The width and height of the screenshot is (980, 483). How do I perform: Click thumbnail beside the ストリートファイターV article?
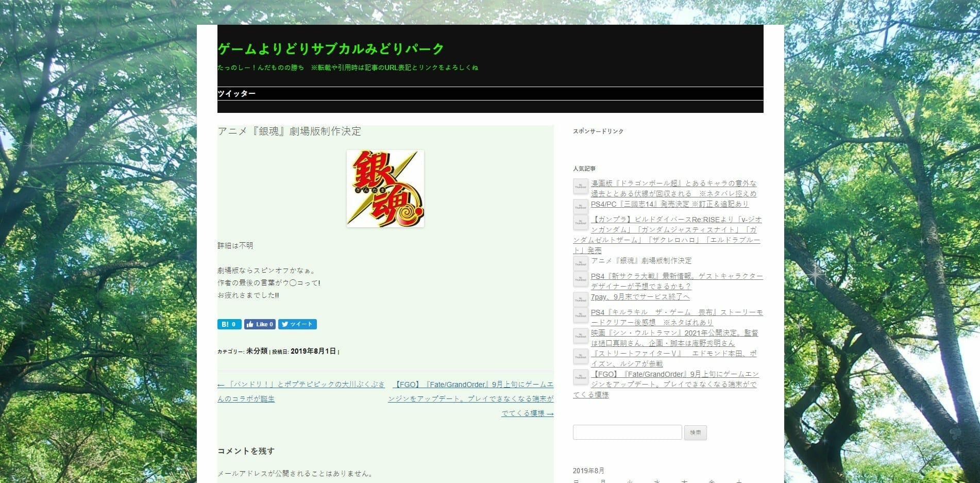coord(581,356)
